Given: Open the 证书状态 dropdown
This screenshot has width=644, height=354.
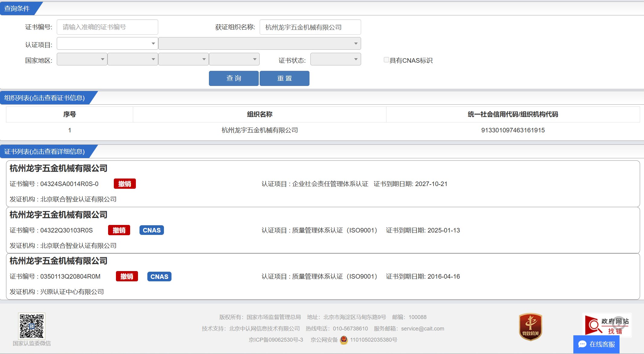Looking at the screenshot, I should [x=335, y=59].
